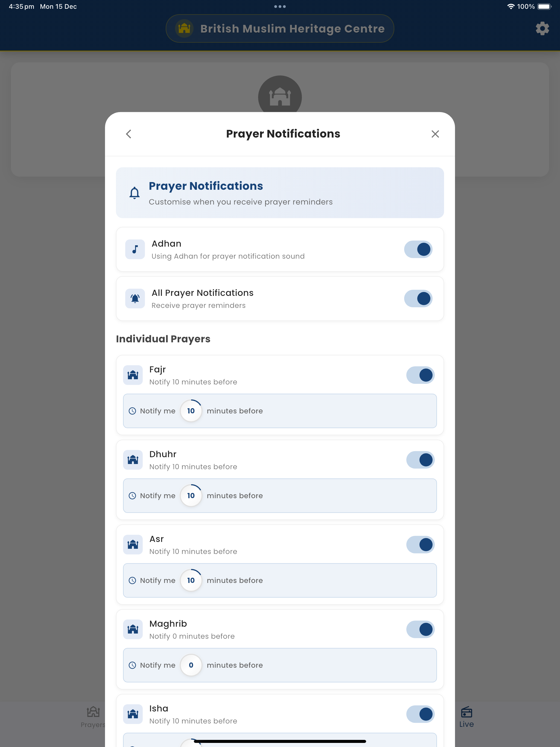Go back with the left chevron

point(129,134)
